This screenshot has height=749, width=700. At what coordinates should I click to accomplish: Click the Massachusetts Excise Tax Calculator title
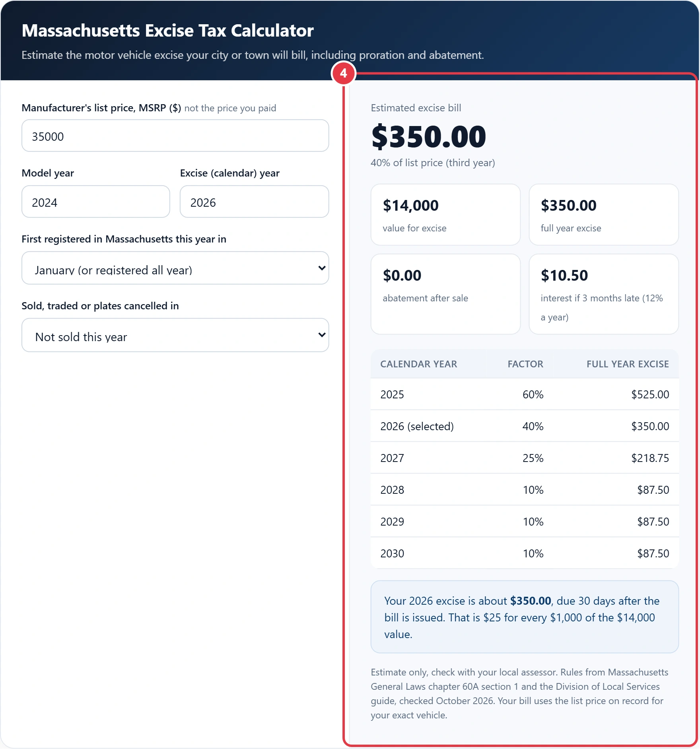pyautogui.click(x=167, y=31)
